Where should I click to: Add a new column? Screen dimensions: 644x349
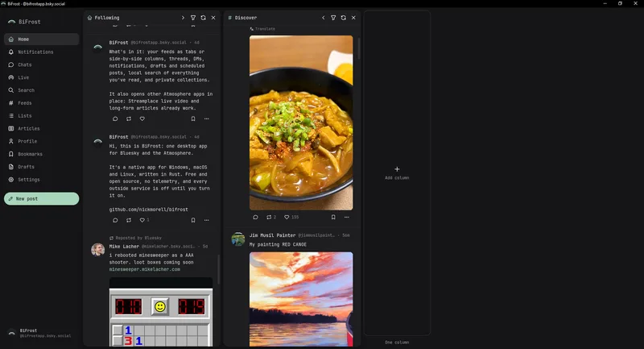(x=397, y=172)
